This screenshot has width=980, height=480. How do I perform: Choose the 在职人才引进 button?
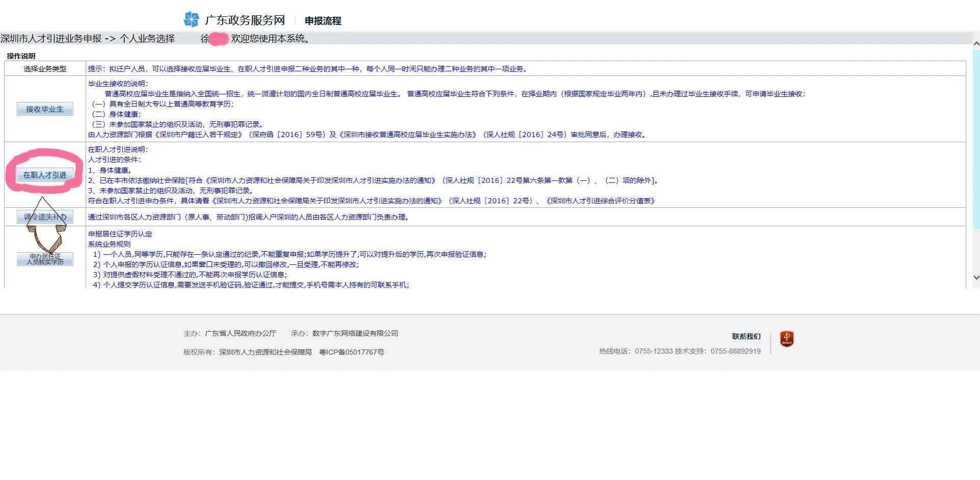[x=45, y=175]
